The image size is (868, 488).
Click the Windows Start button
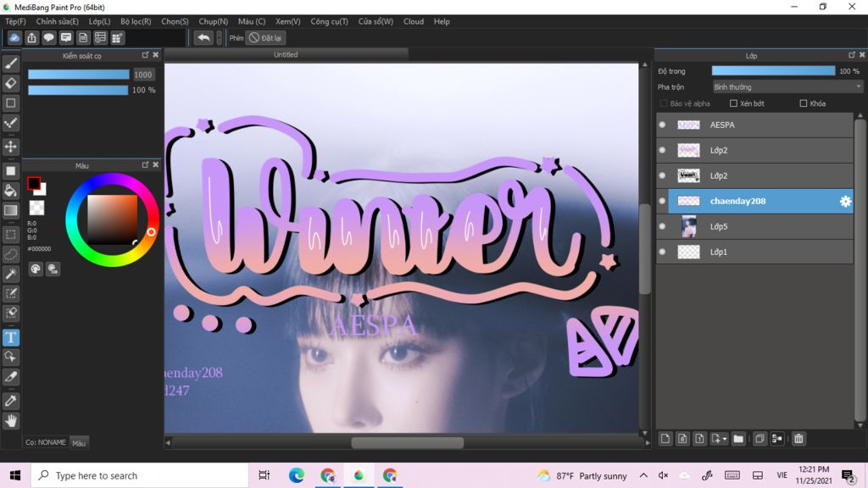pos(15,475)
